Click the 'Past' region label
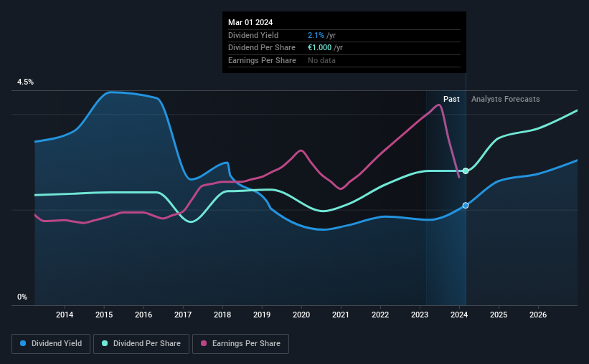The width and height of the screenshot is (589, 364). point(451,99)
